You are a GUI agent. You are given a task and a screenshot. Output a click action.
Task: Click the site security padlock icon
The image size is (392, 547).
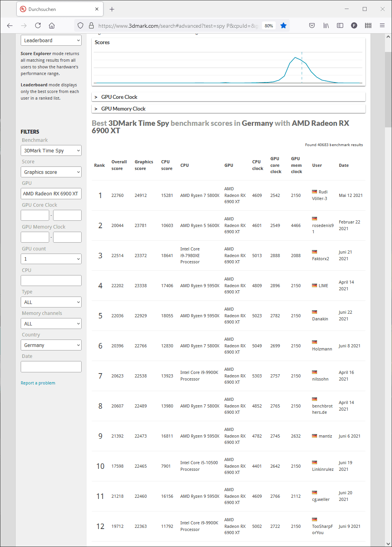[91, 25]
